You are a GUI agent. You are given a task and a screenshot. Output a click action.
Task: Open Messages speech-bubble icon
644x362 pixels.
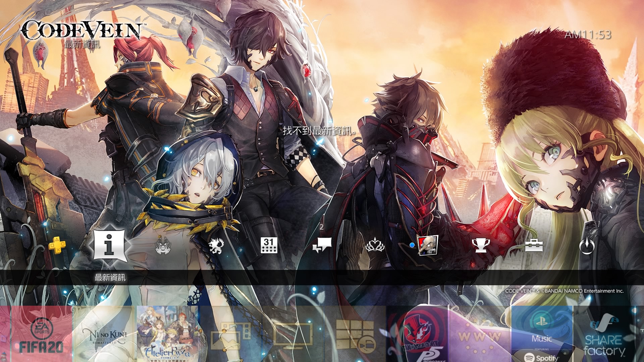[x=321, y=246]
